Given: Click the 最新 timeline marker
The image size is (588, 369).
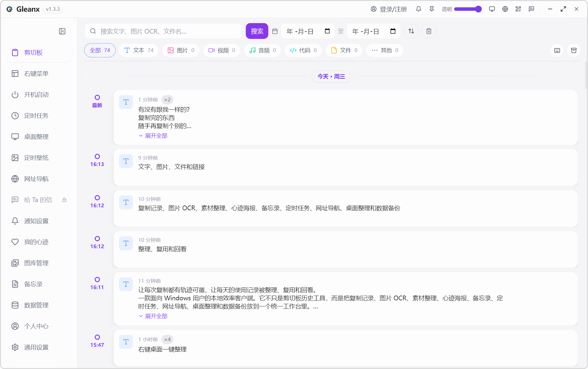Looking at the screenshot, I should [97, 101].
